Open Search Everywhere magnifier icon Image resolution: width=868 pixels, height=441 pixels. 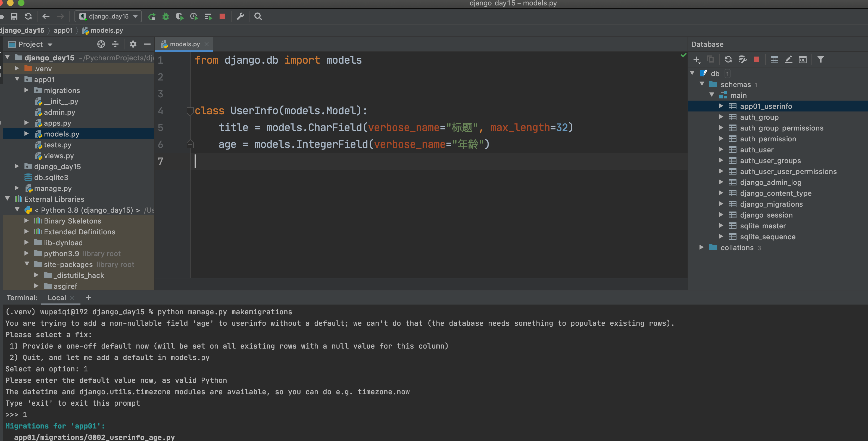coord(258,16)
